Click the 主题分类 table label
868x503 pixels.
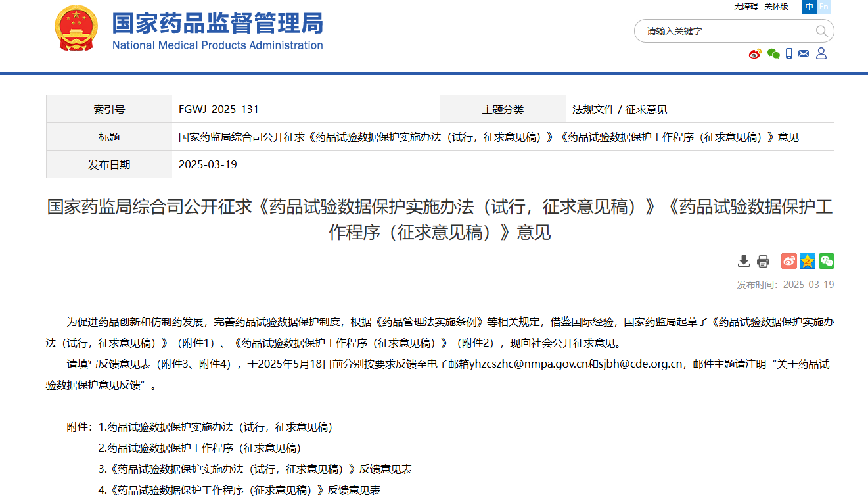503,110
